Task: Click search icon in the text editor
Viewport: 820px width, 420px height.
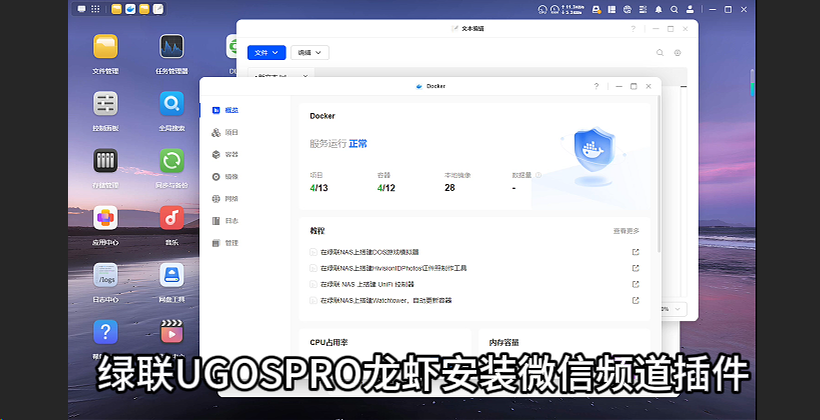Action: [660, 52]
